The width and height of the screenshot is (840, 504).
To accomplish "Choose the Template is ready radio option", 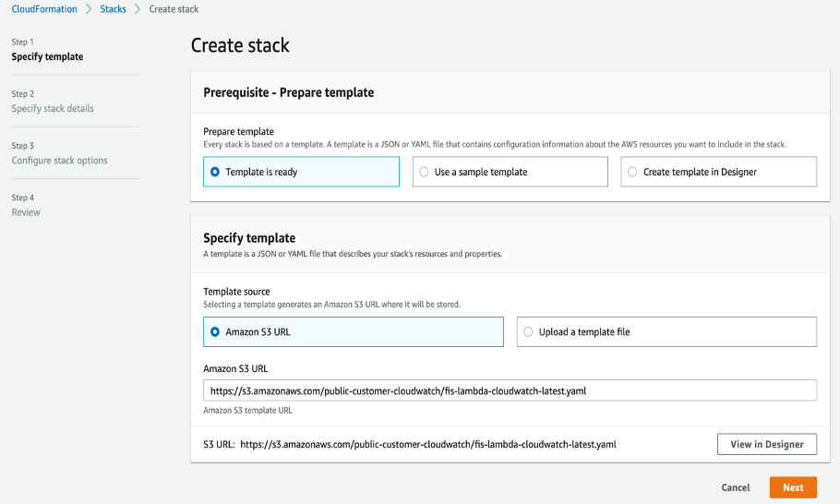I will [x=301, y=172].
